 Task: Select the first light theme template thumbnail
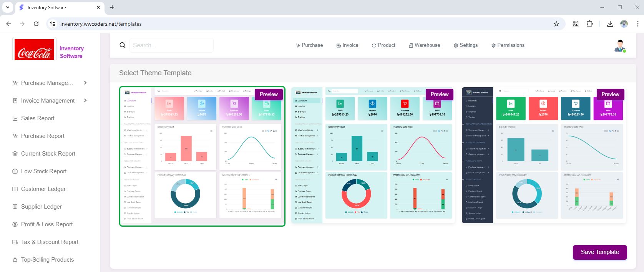point(202,156)
